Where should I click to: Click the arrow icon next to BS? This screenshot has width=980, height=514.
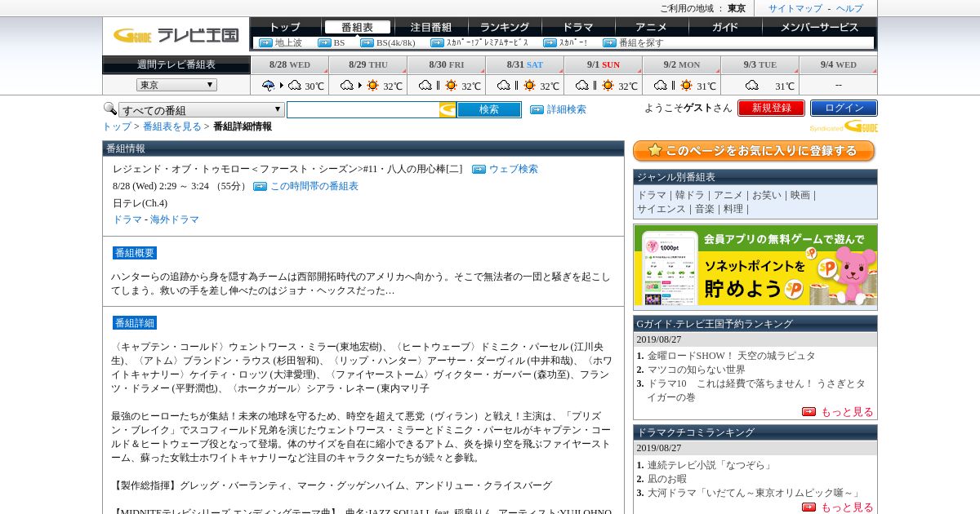pos(324,43)
